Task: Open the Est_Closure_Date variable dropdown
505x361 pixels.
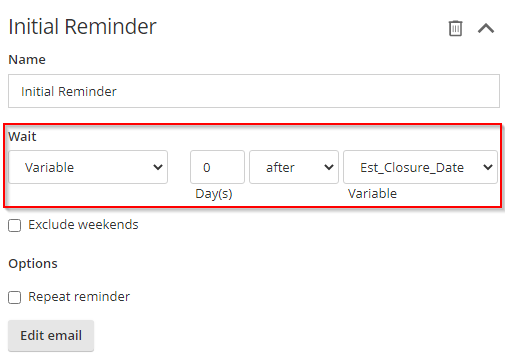Action: click(420, 167)
